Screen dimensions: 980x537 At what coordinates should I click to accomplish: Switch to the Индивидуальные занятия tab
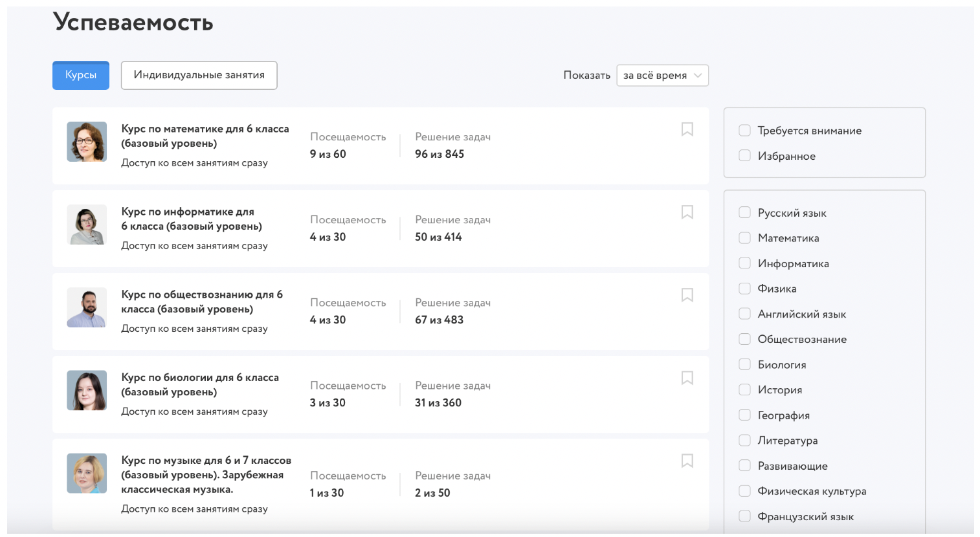(199, 75)
